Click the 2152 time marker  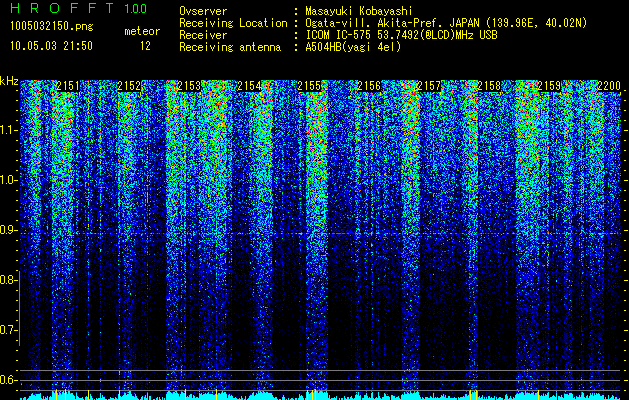pyautogui.click(x=129, y=86)
